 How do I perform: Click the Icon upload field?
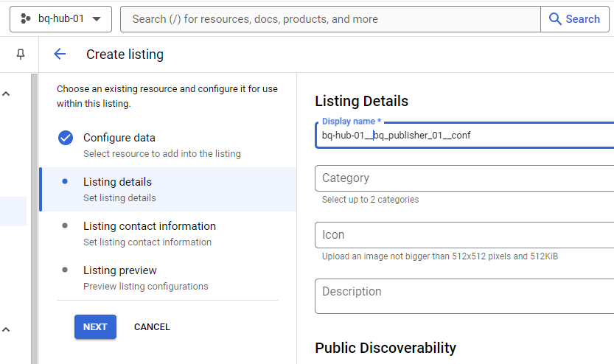click(x=464, y=235)
